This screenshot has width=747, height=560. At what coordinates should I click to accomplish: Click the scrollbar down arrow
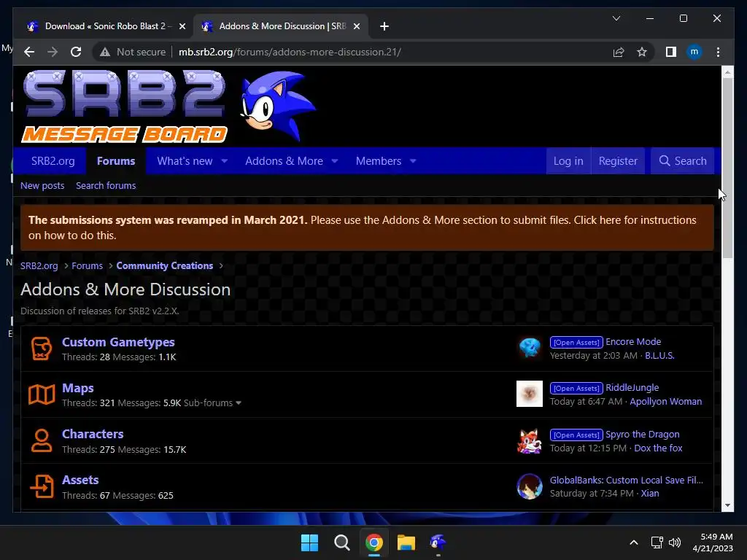click(x=727, y=505)
